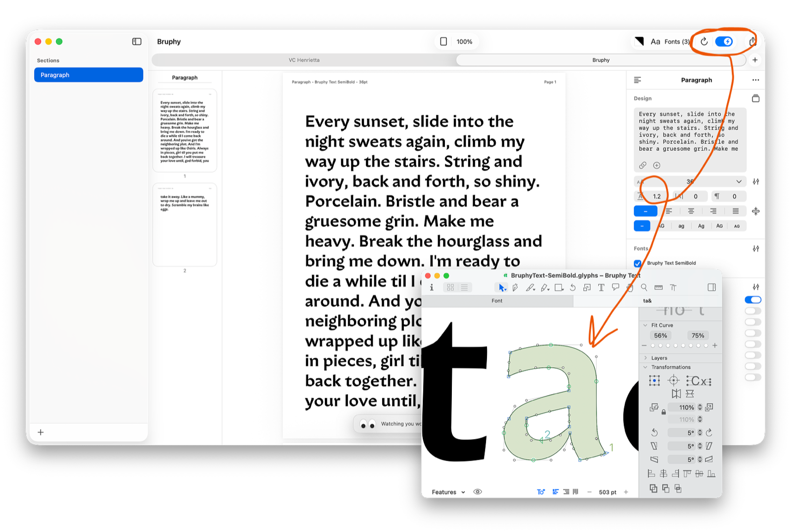Select left text alignment in Paragraph panel
The image size is (791, 532).
[669, 211]
